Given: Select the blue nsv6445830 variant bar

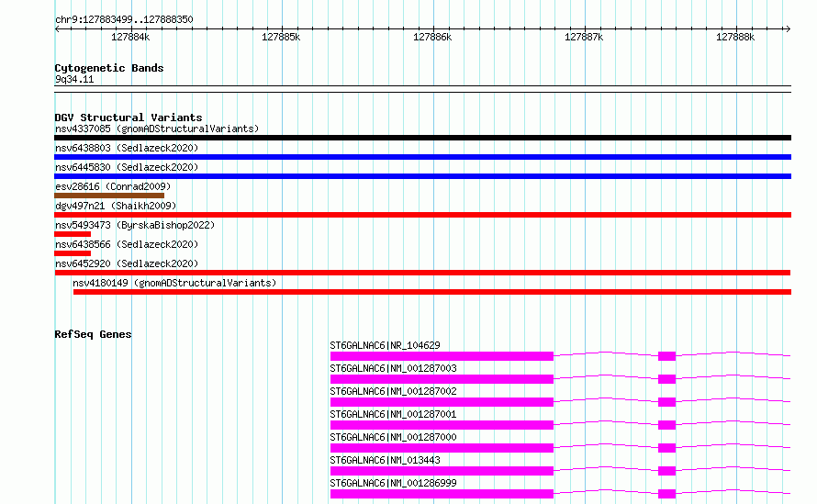Looking at the screenshot, I should 422,176.
